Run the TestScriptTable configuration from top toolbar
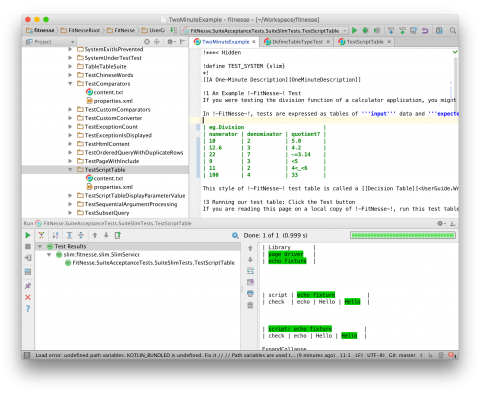The image size is (480, 396). [x=355, y=30]
